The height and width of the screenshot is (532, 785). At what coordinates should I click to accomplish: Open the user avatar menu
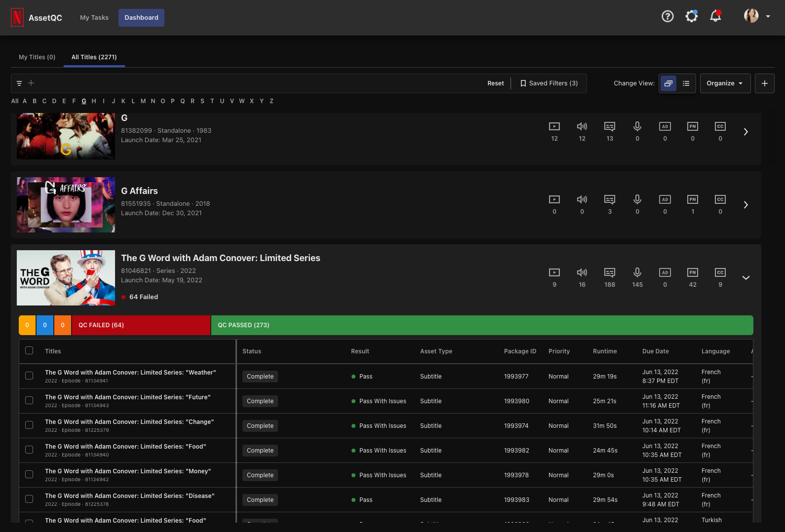click(757, 16)
